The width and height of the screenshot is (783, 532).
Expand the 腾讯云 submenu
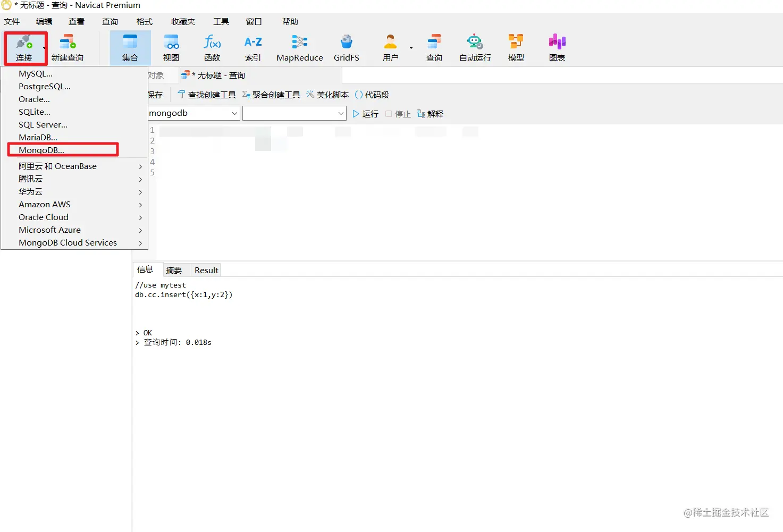coord(74,179)
